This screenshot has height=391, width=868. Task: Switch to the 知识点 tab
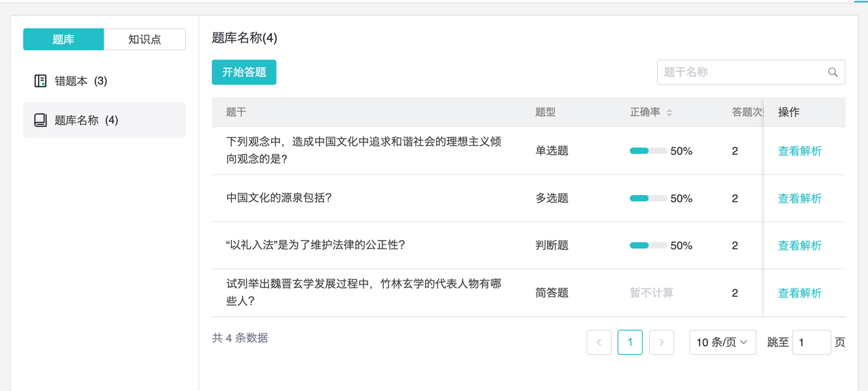point(144,39)
